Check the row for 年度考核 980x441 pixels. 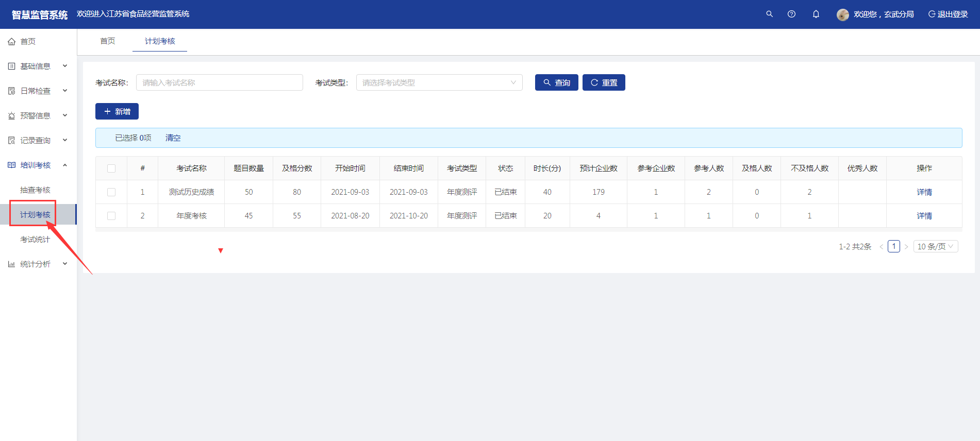click(111, 216)
